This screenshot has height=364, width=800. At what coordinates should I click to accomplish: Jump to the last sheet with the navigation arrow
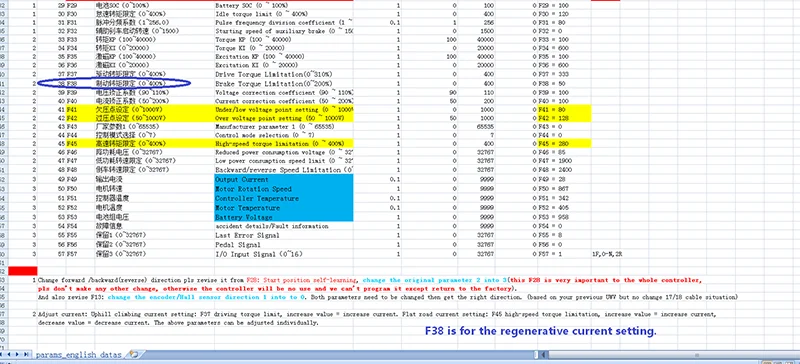27,354
